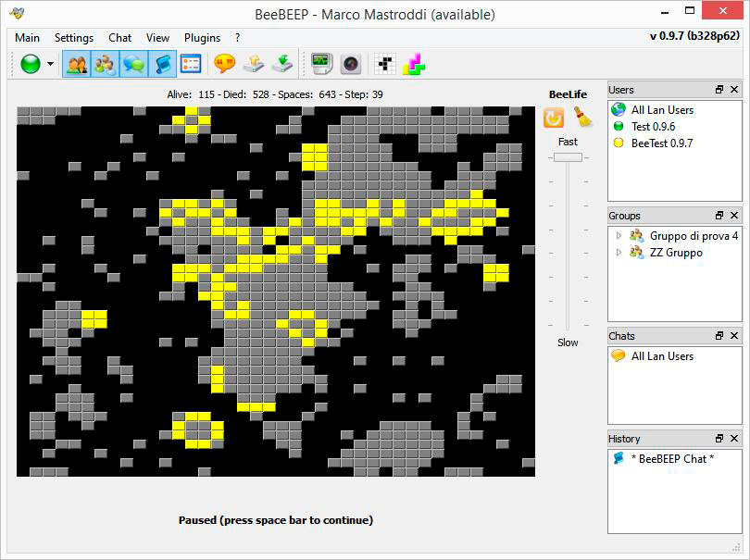Close the Chats panel
This screenshot has height=560, width=750.
734,336
